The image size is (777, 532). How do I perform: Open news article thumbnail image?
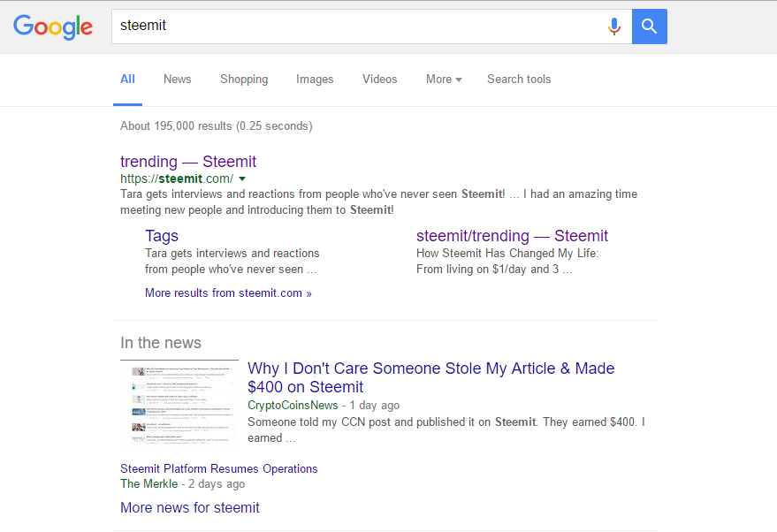[x=179, y=405]
